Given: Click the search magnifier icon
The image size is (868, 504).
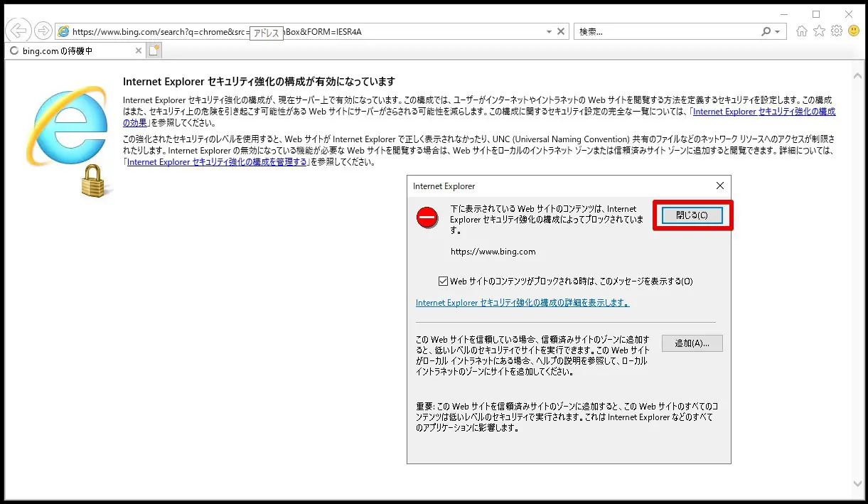Looking at the screenshot, I should [x=766, y=31].
